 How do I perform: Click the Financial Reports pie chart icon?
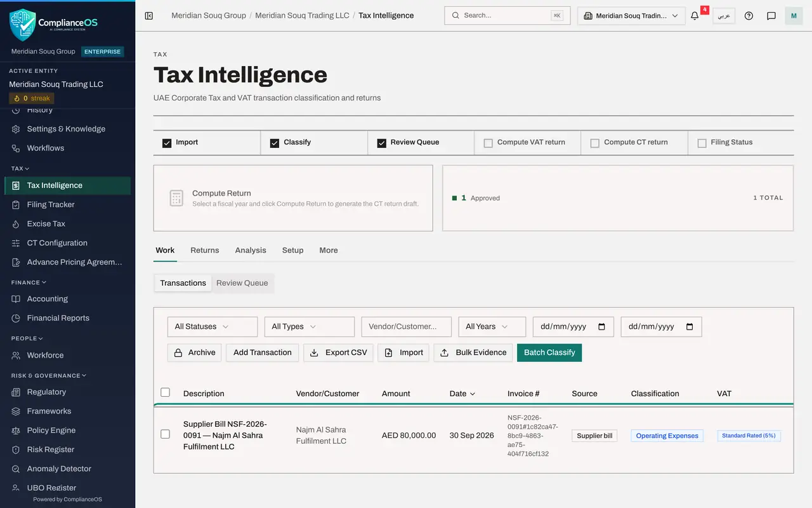click(16, 317)
